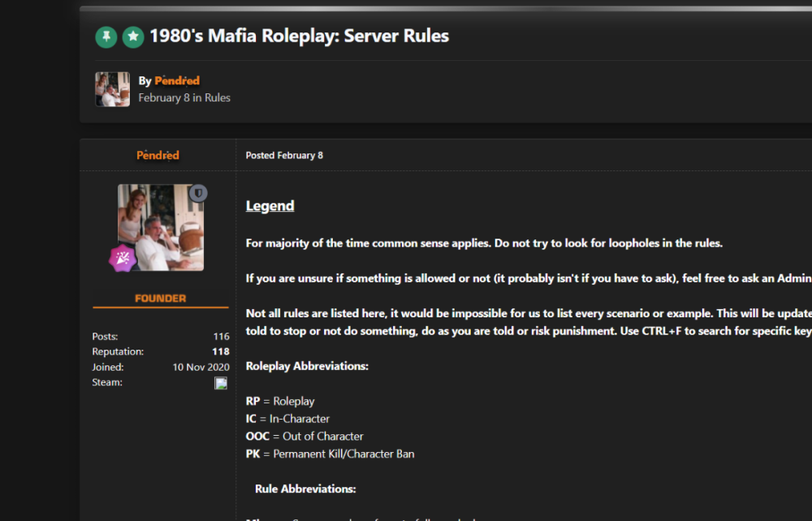Viewport: 812px width, 521px height.
Task: Open the Steam profile image icon
Action: [x=221, y=383]
